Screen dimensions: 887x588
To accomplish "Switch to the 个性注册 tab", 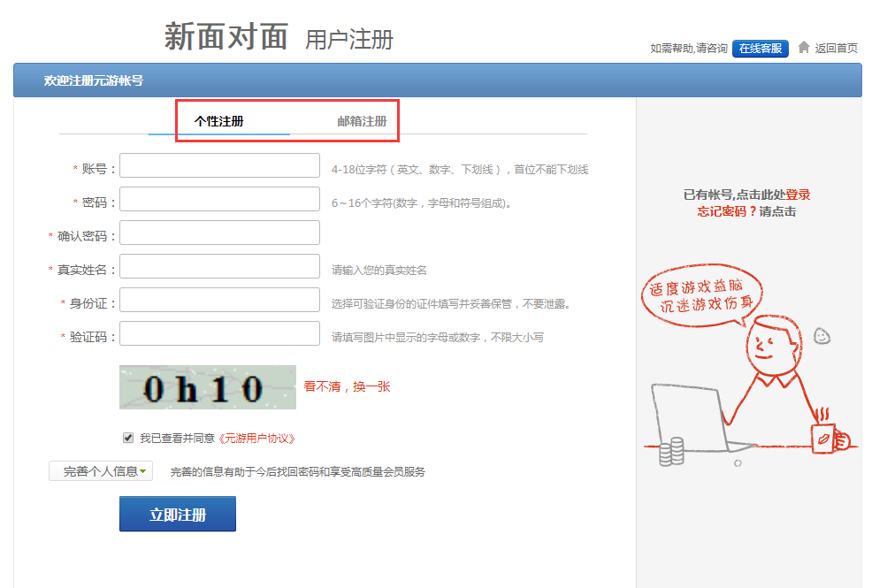I will pos(218,120).
